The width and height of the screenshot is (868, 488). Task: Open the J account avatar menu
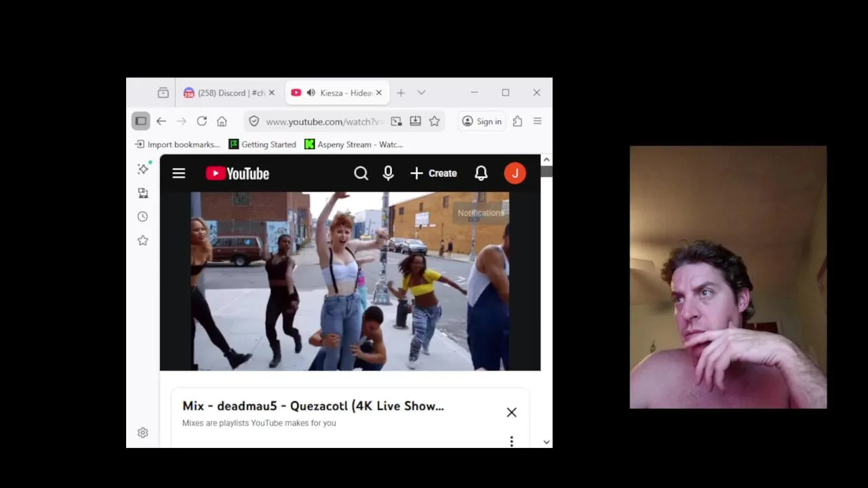coord(515,174)
